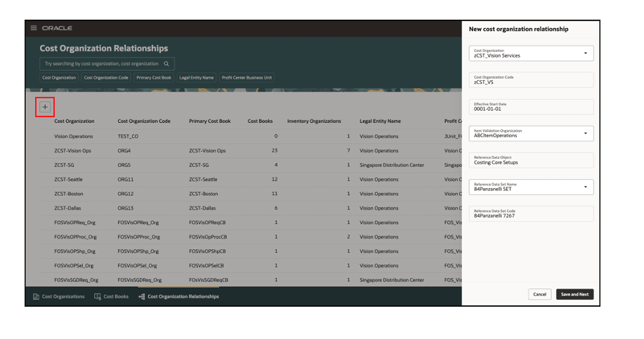Click the Reference Data Object field
Viewport: 644px width, 339px height.
click(531, 160)
